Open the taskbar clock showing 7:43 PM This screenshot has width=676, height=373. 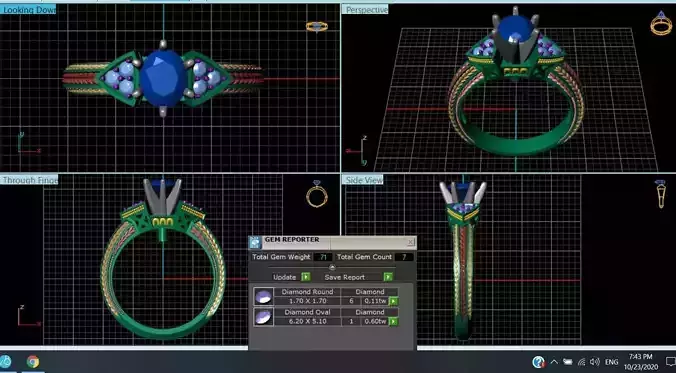[x=641, y=362]
